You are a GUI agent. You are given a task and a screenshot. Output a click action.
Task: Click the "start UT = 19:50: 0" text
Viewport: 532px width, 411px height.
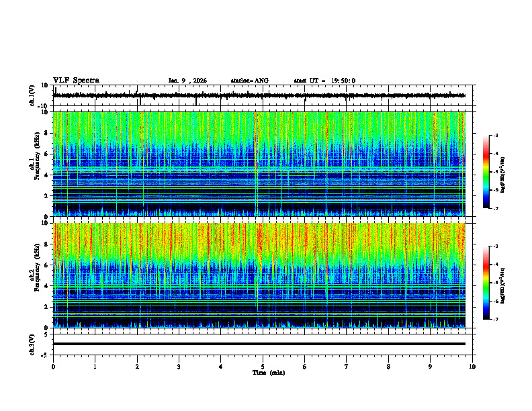click(x=324, y=81)
